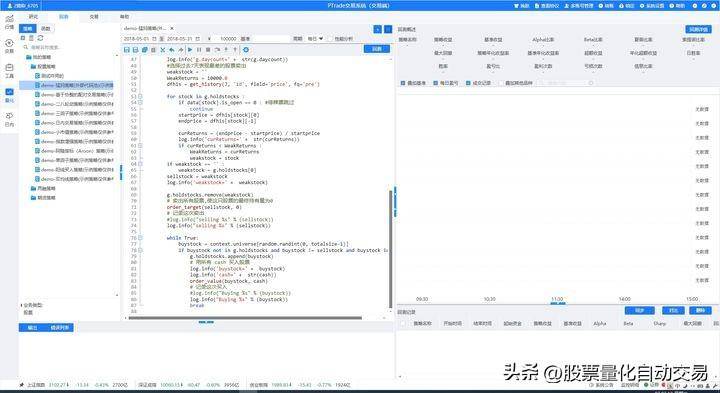
Task: Open the 行情 market icon in left sidebar
Action: (x=9, y=22)
